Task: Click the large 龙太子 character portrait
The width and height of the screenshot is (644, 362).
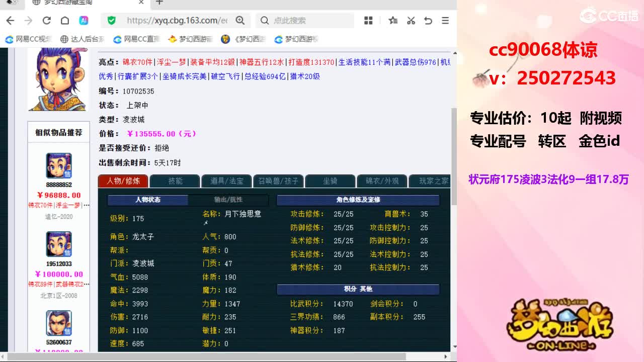Action: (x=58, y=79)
